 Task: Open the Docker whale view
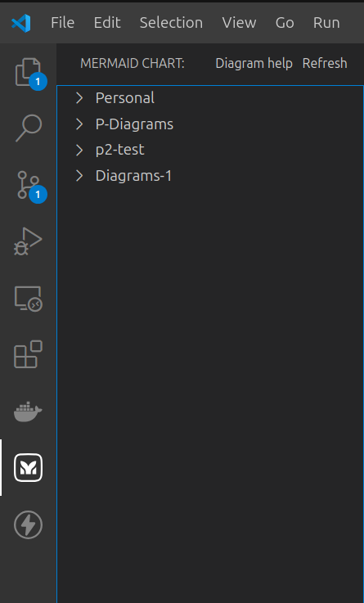(28, 412)
